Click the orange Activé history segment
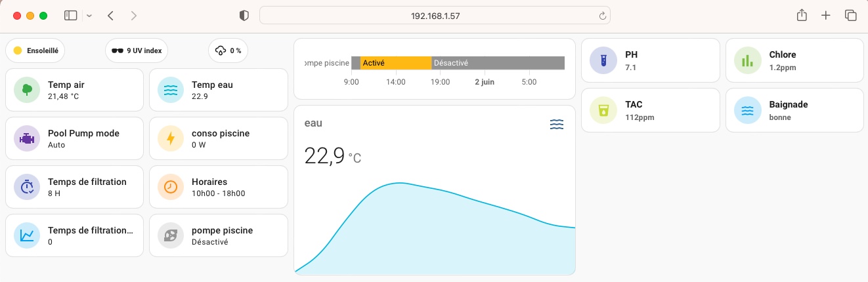Screen dimensions: 868x282 (395, 63)
